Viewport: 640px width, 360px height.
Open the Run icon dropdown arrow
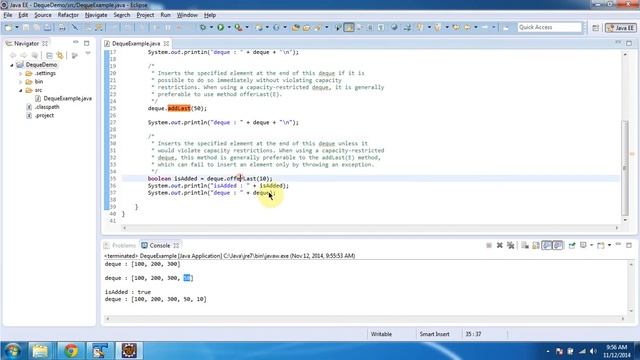pos(229,27)
